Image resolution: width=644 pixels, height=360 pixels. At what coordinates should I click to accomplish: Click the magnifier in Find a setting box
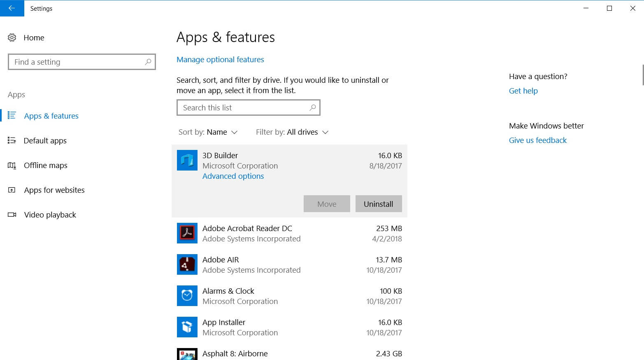point(148,62)
